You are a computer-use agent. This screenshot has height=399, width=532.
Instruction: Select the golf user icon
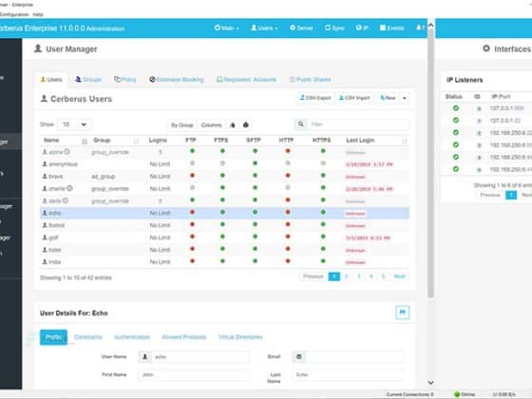point(45,237)
